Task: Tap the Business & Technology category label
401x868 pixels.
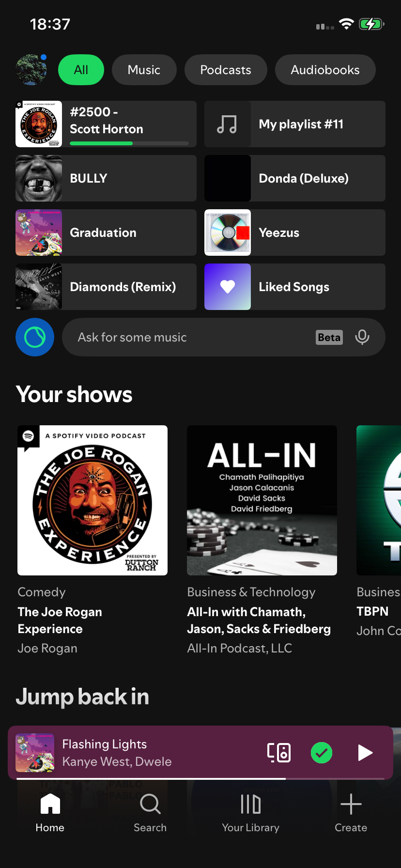Action: (251, 592)
